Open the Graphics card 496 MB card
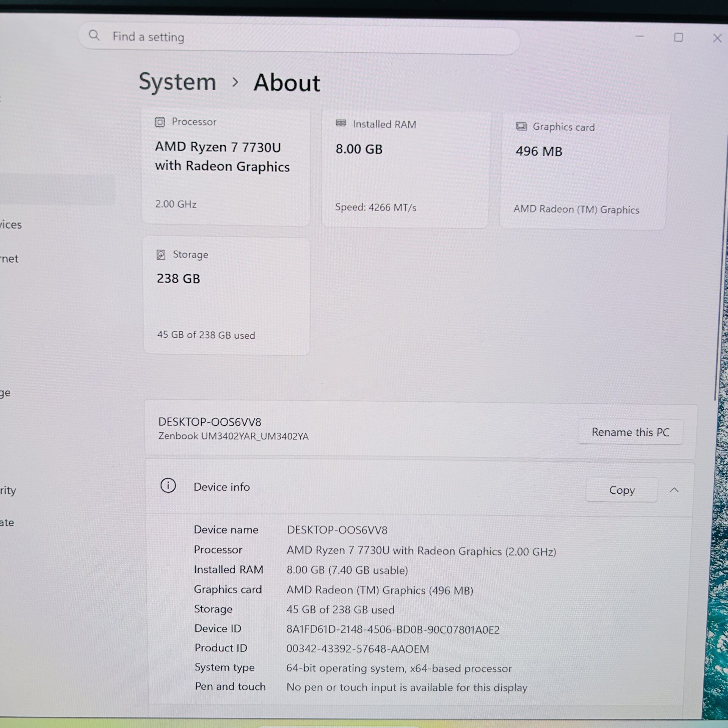Screen dimensions: 728x728 584,171
